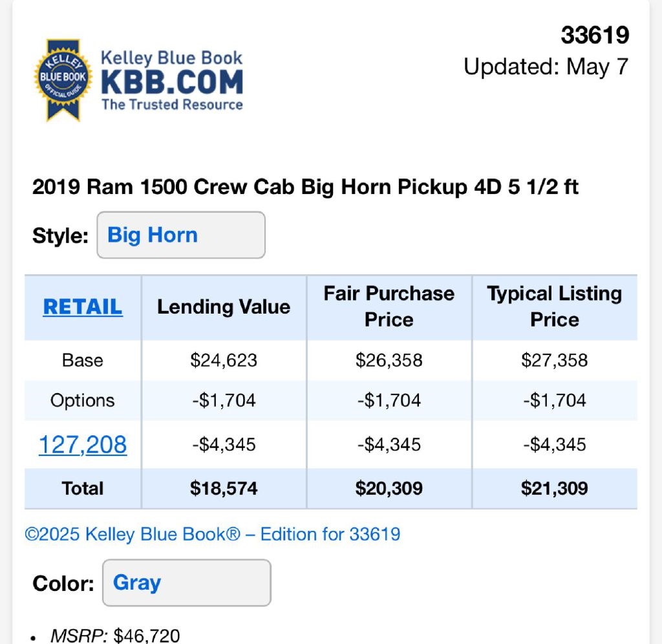Click the KBB.COM wordmark text

(x=171, y=83)
